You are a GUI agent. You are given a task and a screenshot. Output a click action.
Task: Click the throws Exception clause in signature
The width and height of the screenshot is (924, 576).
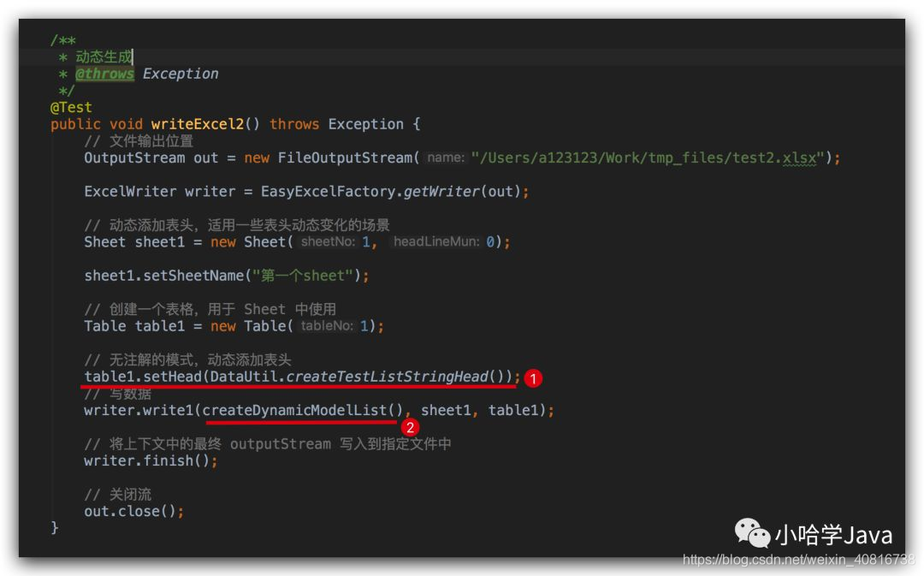tap(336, 124)
